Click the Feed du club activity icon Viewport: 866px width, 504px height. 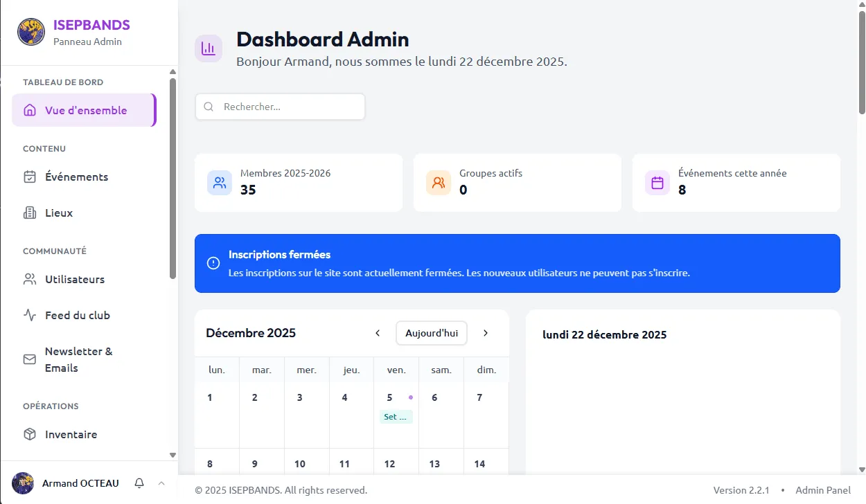tap(28, 315)
